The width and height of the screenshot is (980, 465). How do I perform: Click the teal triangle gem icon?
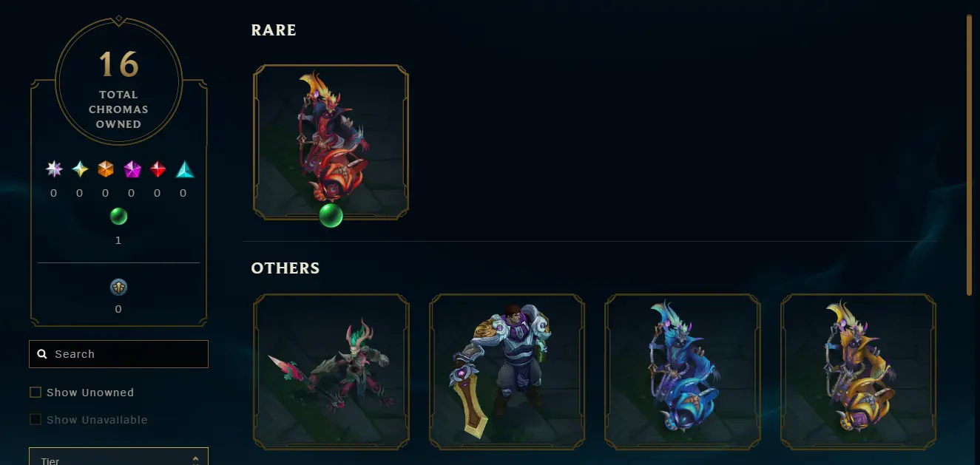coord(184,169)
